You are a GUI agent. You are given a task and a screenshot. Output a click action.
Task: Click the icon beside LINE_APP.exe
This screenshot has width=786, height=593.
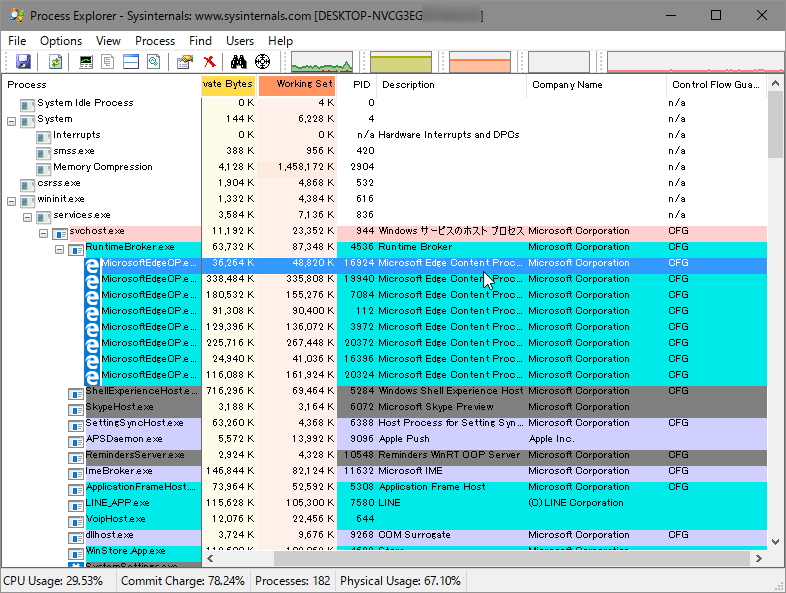76,506
